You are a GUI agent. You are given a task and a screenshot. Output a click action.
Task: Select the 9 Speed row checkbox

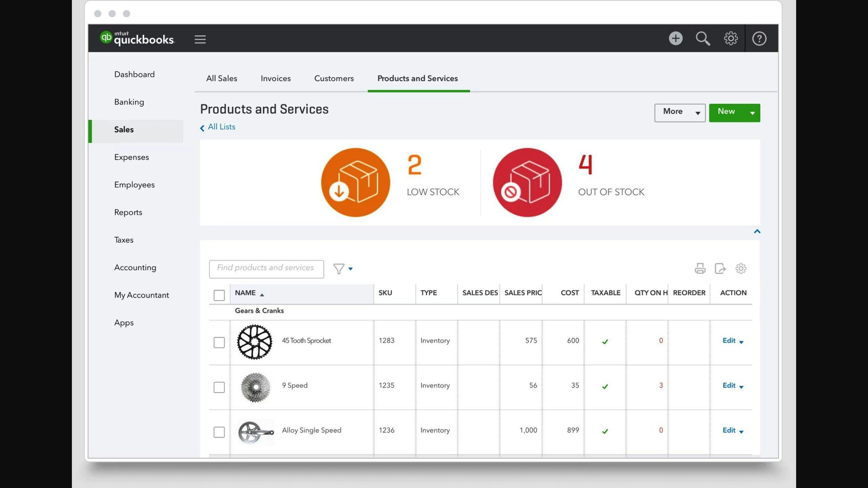point(219,387)
